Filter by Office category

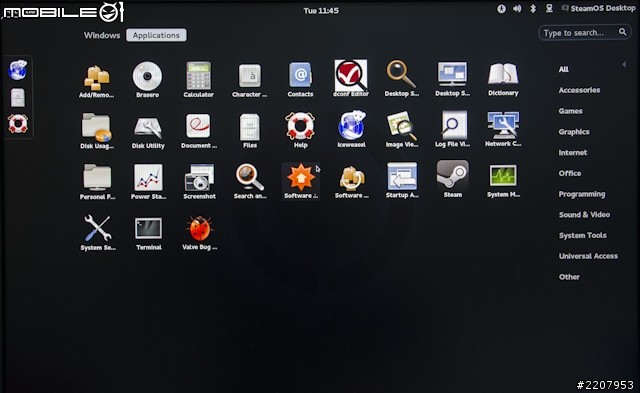coord(570,173)
